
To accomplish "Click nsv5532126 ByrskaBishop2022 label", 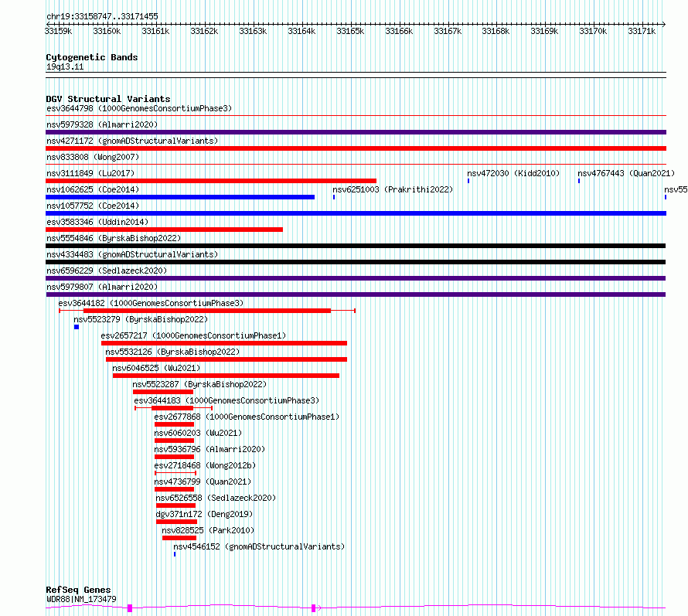I will tap(172, 352).
